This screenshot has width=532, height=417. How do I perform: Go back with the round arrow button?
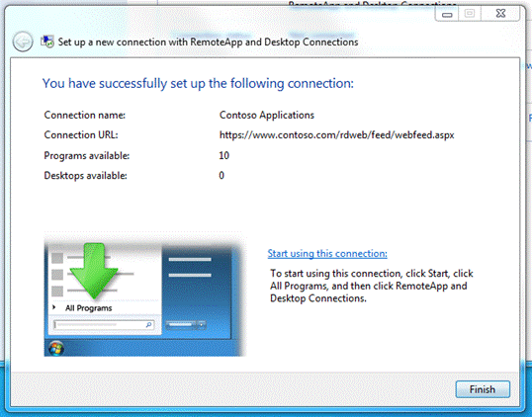(x=23, y=42)
